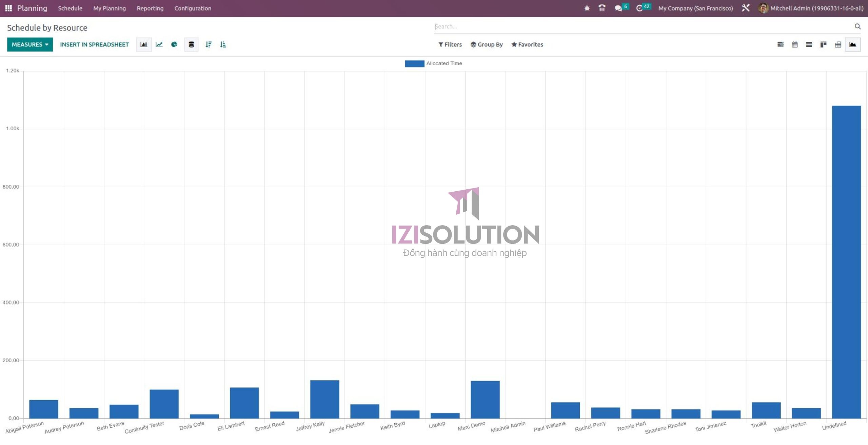
Task: Toggle the stacked chart option
Action: coord(191,44)
